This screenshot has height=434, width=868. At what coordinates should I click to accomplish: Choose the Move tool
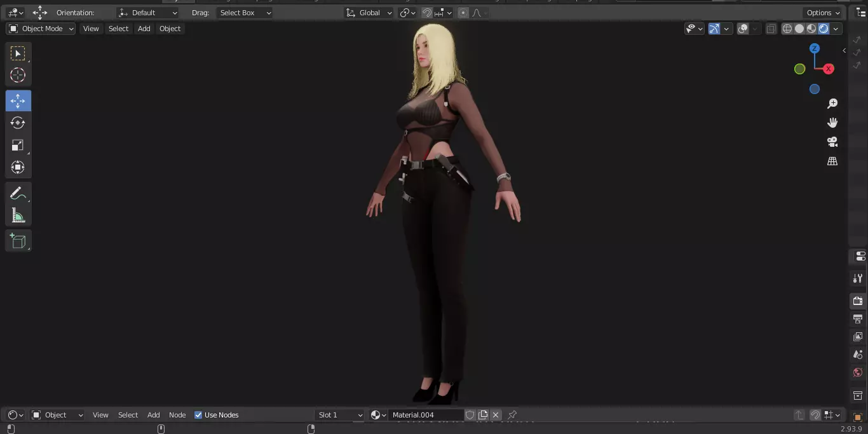coord(18,100)
